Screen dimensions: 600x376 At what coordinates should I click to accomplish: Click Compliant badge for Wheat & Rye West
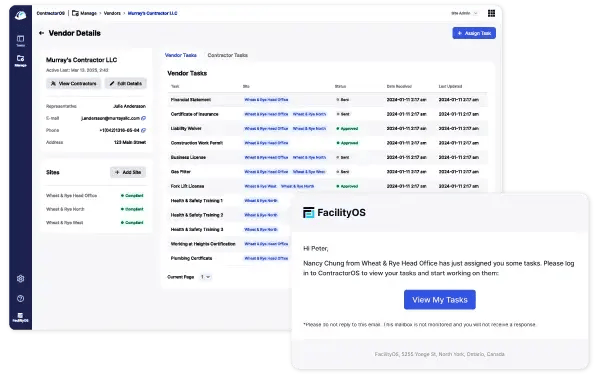tap(132, 223)
